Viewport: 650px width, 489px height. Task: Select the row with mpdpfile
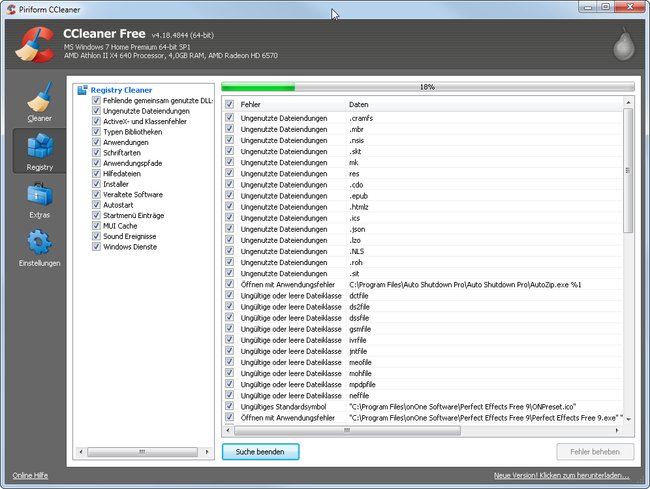423,384
